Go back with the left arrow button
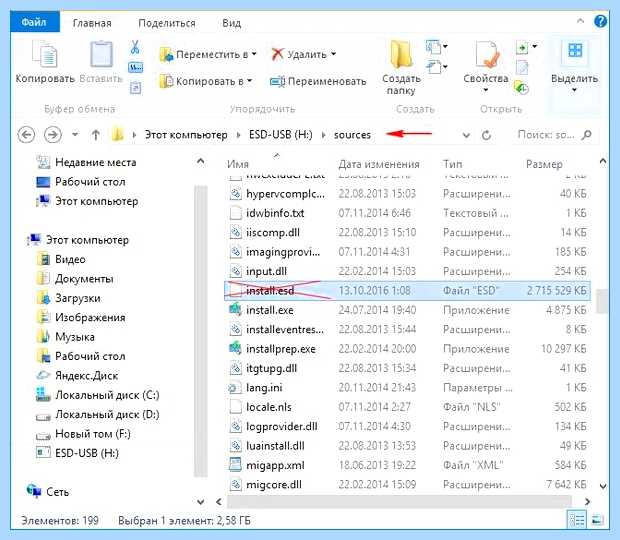 click(26, 135)
